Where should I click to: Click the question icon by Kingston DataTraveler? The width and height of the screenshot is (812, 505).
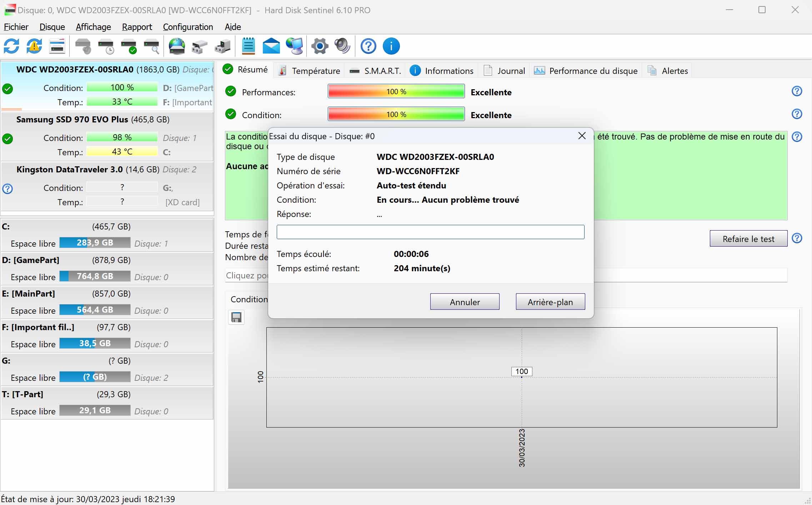(x=7, y=188)
